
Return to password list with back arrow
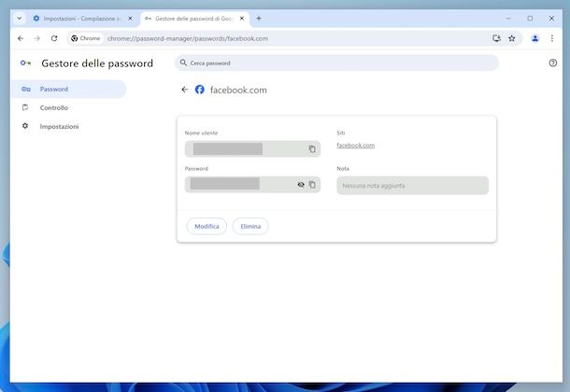coord(185,90)
